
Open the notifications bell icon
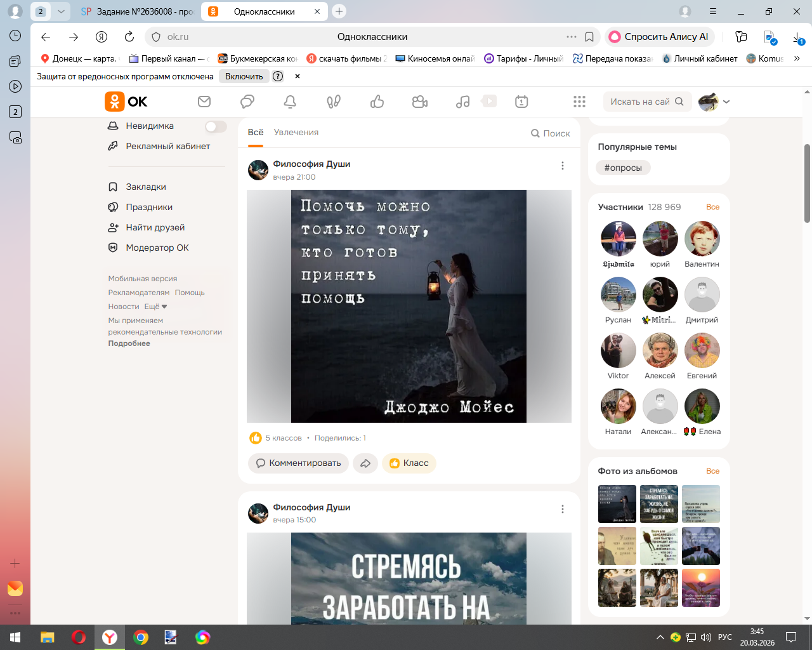coord(290,102)
